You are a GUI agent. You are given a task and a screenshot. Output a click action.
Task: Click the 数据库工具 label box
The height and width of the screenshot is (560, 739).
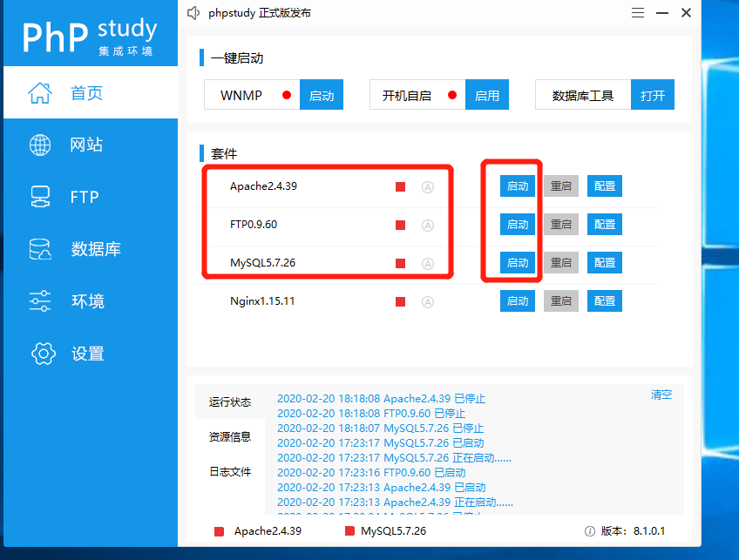pos(583,95)
